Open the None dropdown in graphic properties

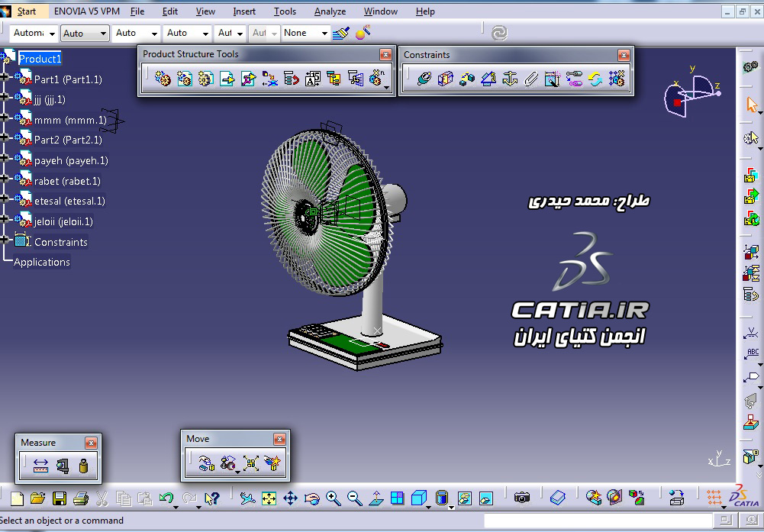tap(305, 33)
